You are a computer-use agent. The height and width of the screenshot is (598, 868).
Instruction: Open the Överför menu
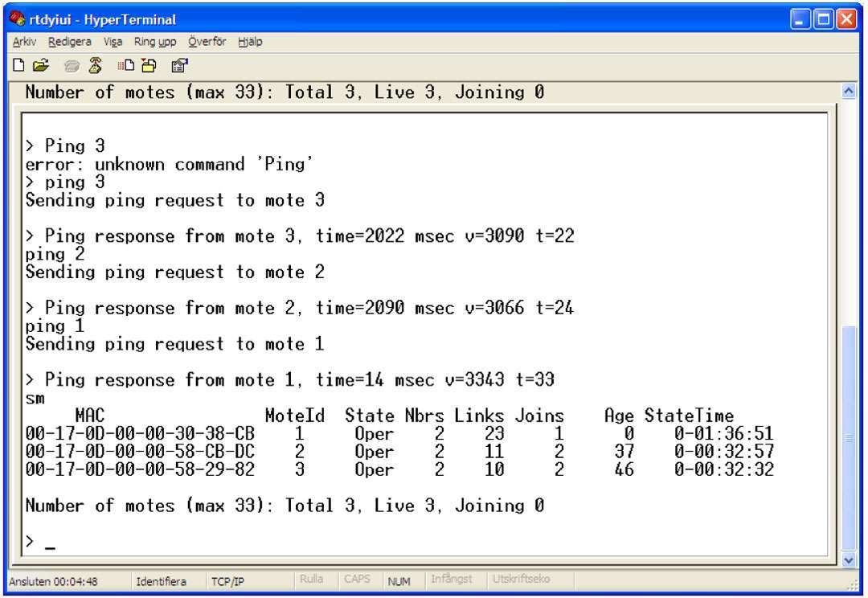click(207, 42)
